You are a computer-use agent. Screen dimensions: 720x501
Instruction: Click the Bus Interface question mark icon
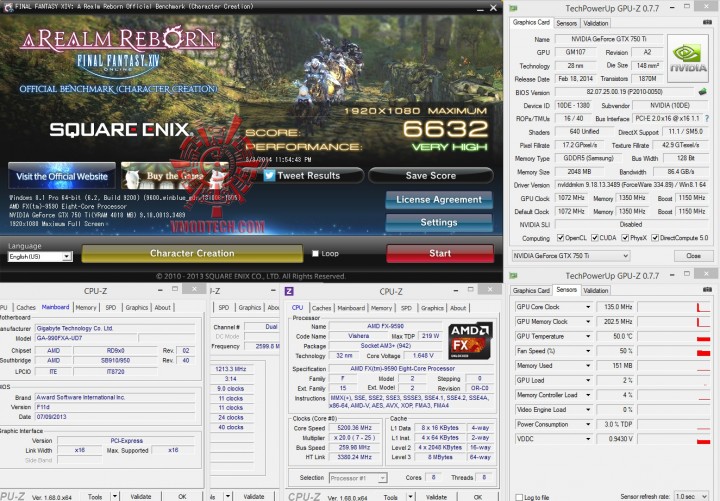coord(707,118)
